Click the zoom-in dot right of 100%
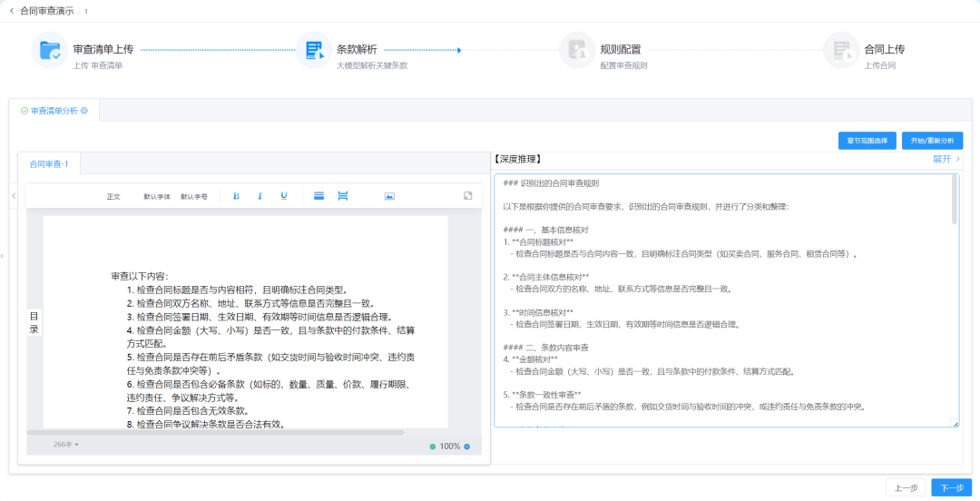The width and height of the screenshot is (980, 501). click(x=467, y=447)
